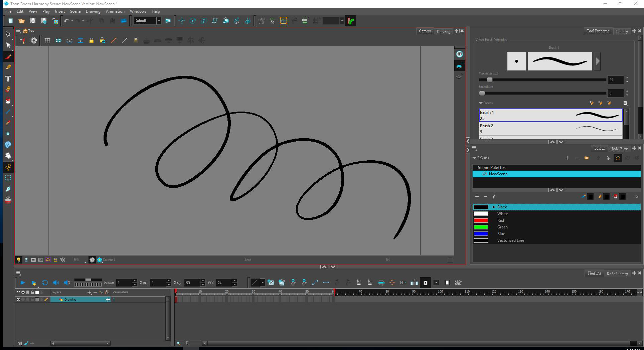644x350 pixels.
Task: Click the Save scene icon
Action: click(x=32, y=21)
